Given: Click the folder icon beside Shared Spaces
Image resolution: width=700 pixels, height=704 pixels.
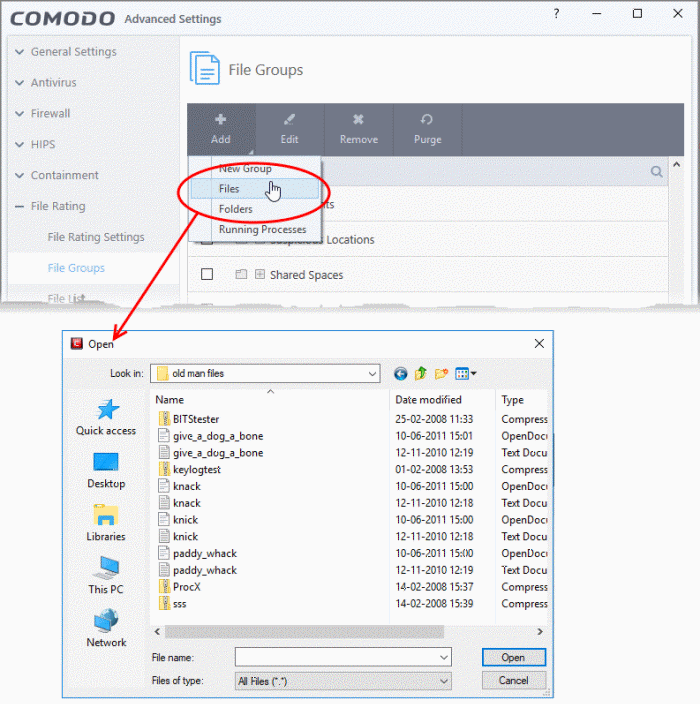Looking at the screenshot, I should coord(241,274).
